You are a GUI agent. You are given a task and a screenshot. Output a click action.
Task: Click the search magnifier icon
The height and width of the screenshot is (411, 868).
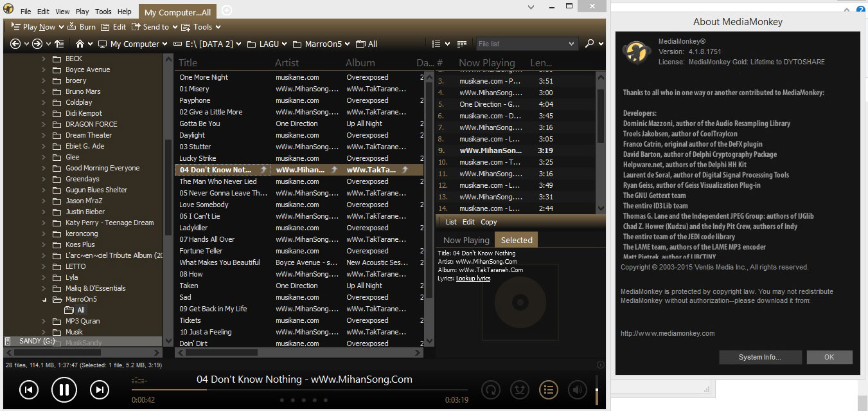pos(590,44)
